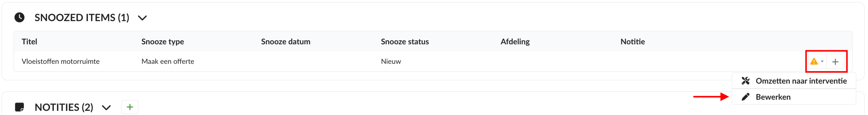Sort by Snooze type column header
This screenshot has height=115, width=868.
[x=162, y=42]
